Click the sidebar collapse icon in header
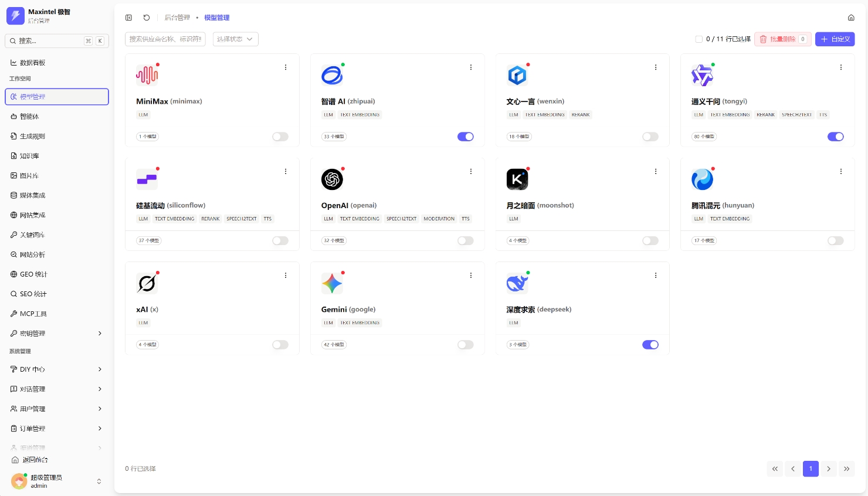The image size is (868, 496). click(x=129, y=18)
